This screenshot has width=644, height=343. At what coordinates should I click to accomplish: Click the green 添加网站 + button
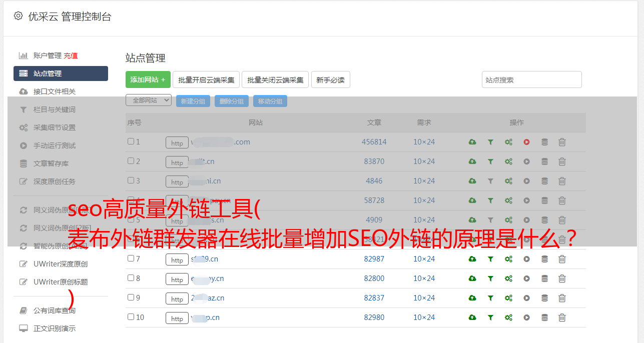[x=148, y=79]
